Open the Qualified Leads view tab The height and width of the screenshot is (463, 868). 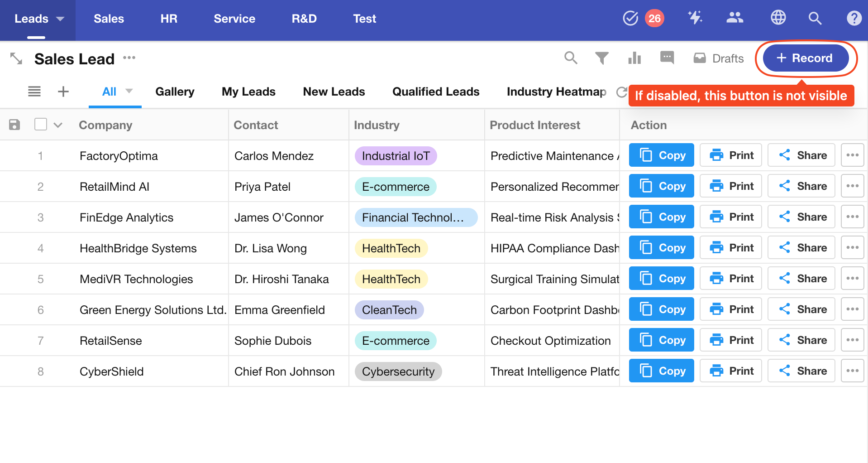tap(435, 92)
